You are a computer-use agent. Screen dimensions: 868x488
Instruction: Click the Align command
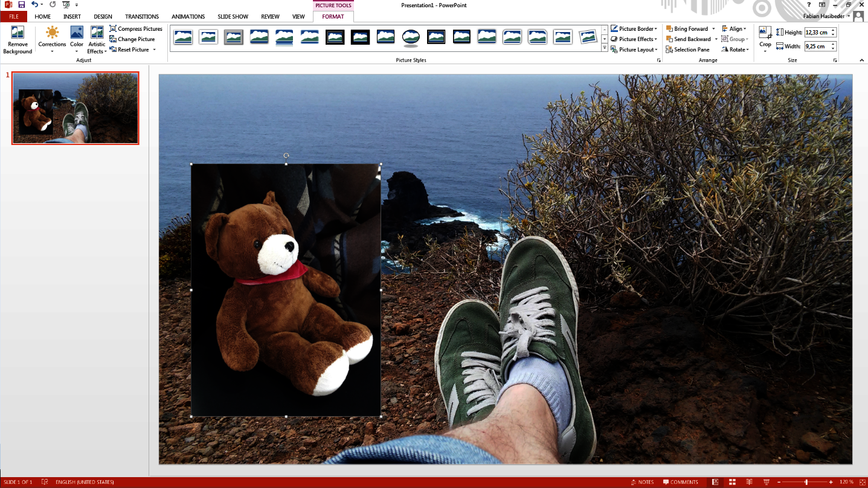pyautogui.click(x=735, y=28)
